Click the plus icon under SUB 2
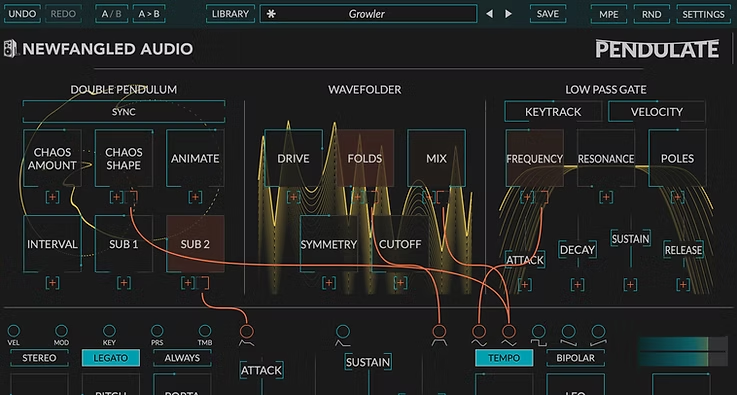 (x=188, y=283)
